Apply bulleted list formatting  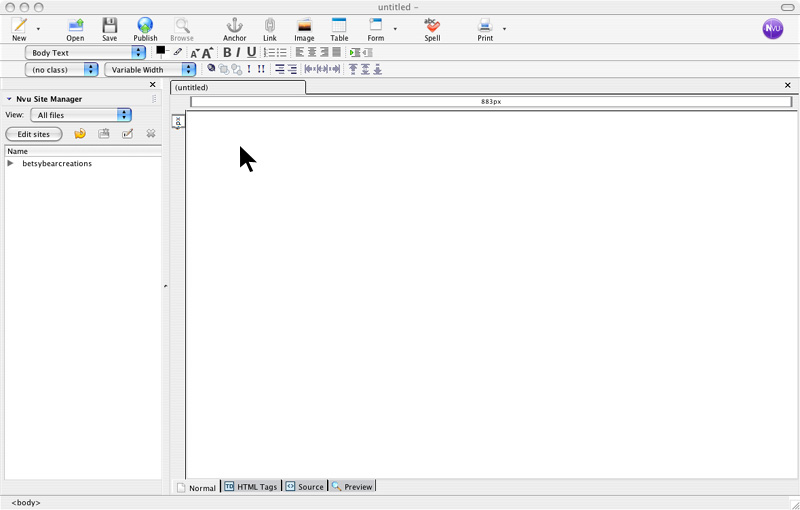[282, 53]
